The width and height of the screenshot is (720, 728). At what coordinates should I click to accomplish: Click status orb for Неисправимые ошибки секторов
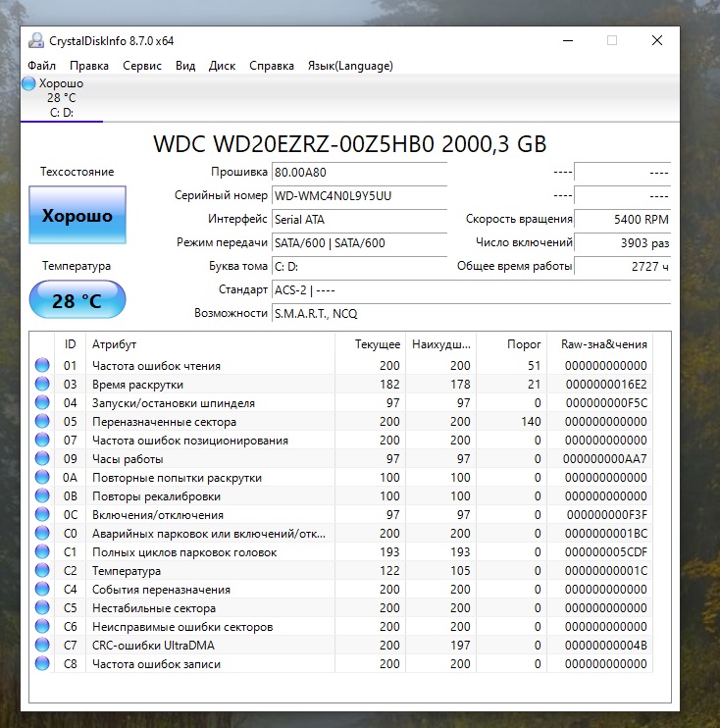pyautogui.click(x=42, y=626)
